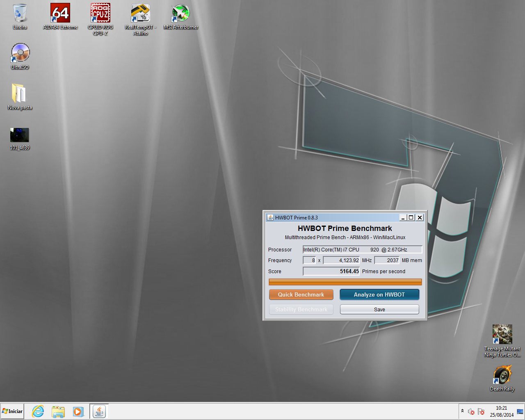Viewport: 525px width, 420px height.
Task: Click the disabled Stability Benchmark button
Action: click(301, 309)
